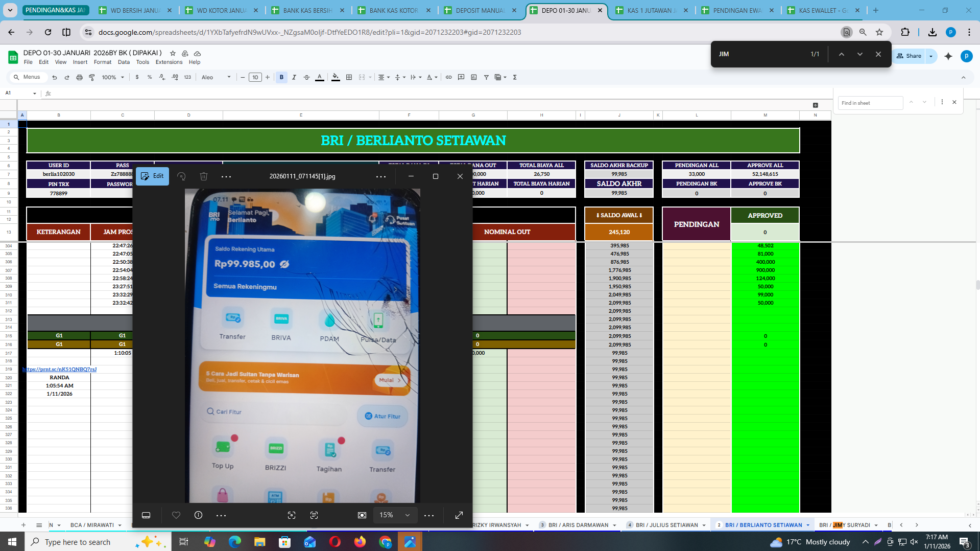Add a new sheet with plus icon
The image size is (980, 551).
pyautogui.click(x=23, y=525)
